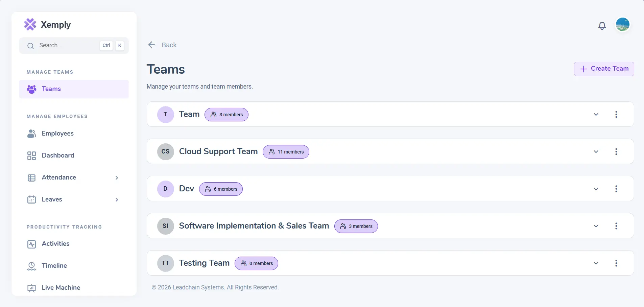The height and width of the screenshot is (307, 644).
Task: Click the Timeline clock icon
Action: coord(31,266)
